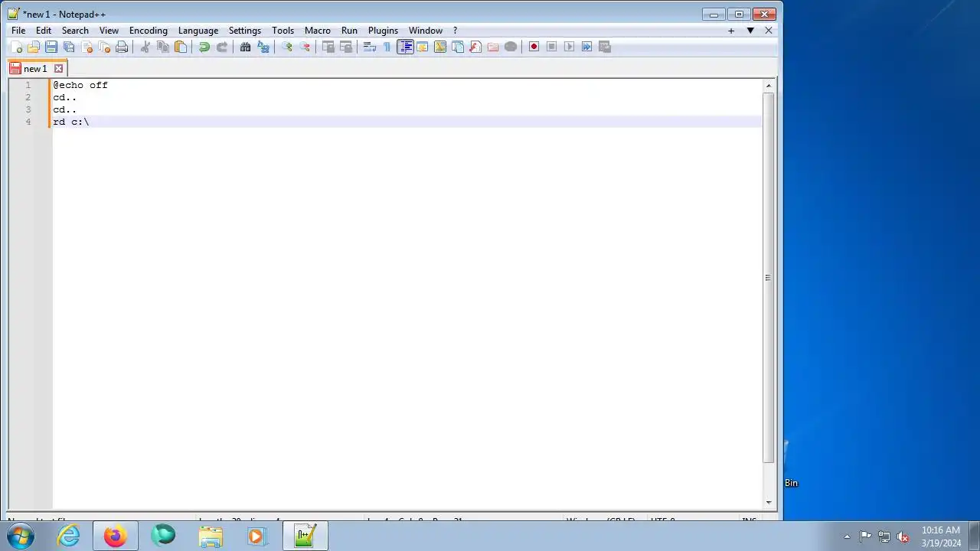Open the ? help menu
Screen dimensions: 980x551
pyautogui.click(x=455, y=31)
